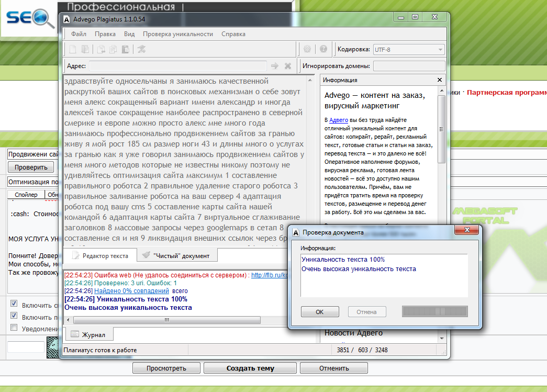The width and height of the screenshot is (547, 392).
Task: Click Создать тему on the webpage
Action: (250, 368)
